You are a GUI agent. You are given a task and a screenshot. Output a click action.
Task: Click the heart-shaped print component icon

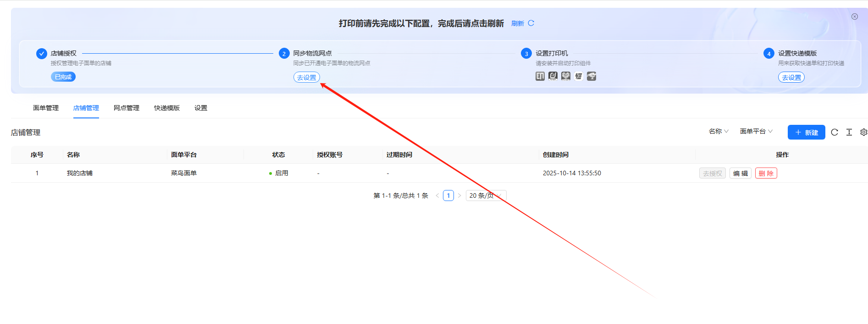(x=566, y=76)
